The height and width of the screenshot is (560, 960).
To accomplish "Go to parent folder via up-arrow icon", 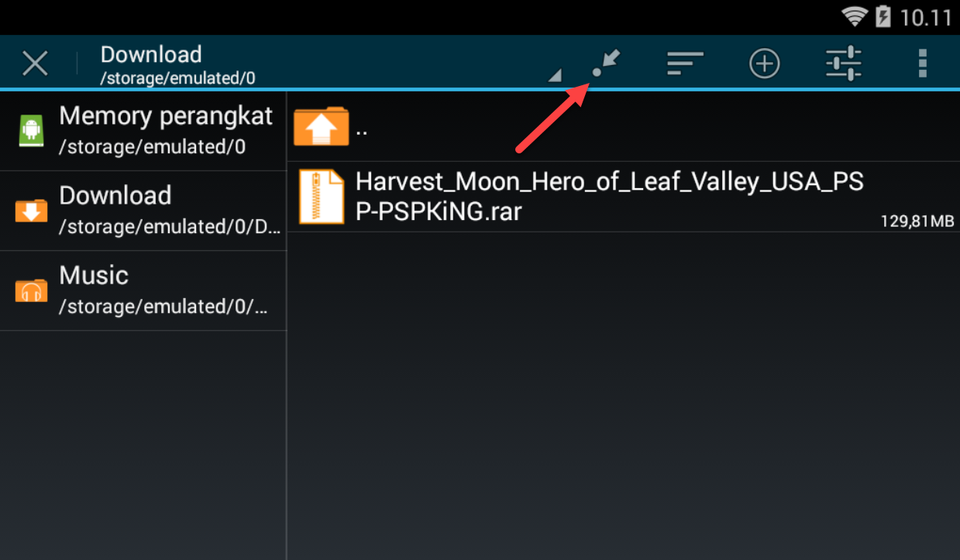I will (x=321, y=126).
